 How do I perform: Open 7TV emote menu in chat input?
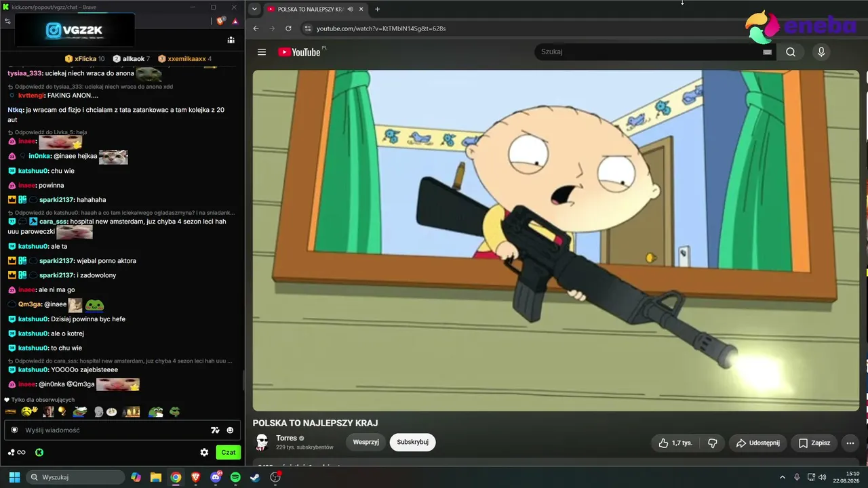pyautogui.click(x=215, y=430)
